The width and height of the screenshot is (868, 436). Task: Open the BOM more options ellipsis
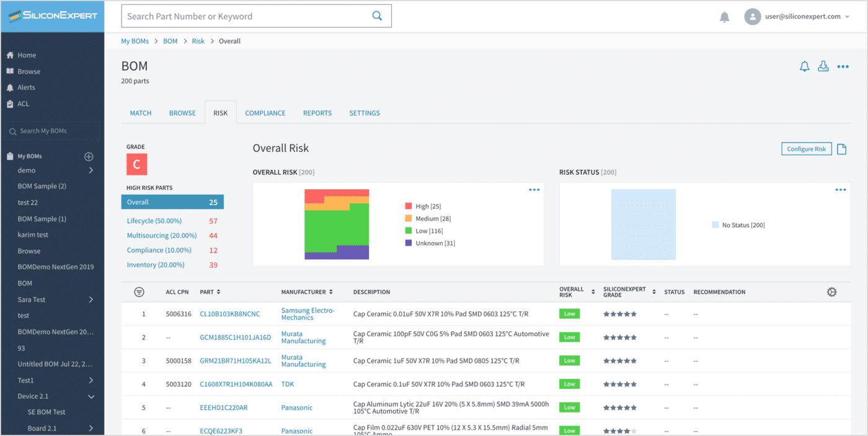(843, 66)
